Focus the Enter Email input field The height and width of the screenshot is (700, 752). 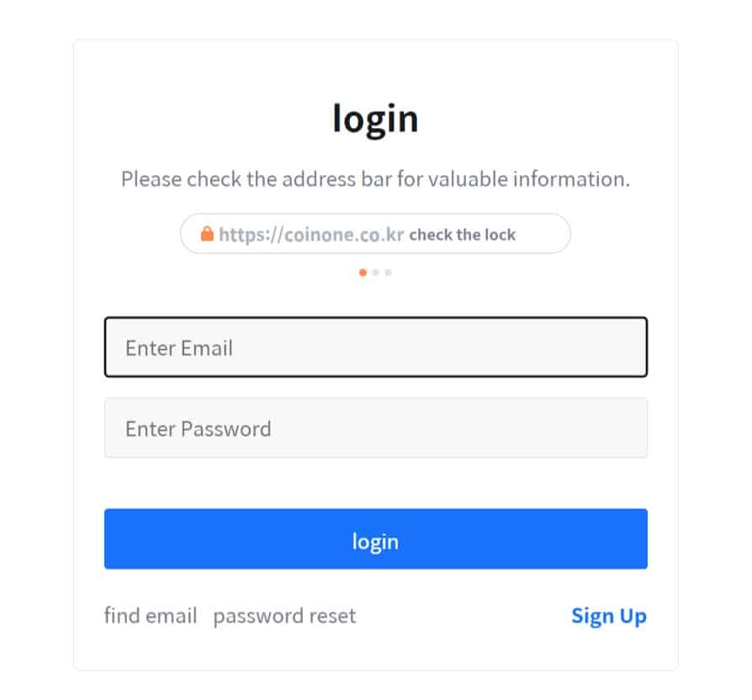[x=375, y=347]
